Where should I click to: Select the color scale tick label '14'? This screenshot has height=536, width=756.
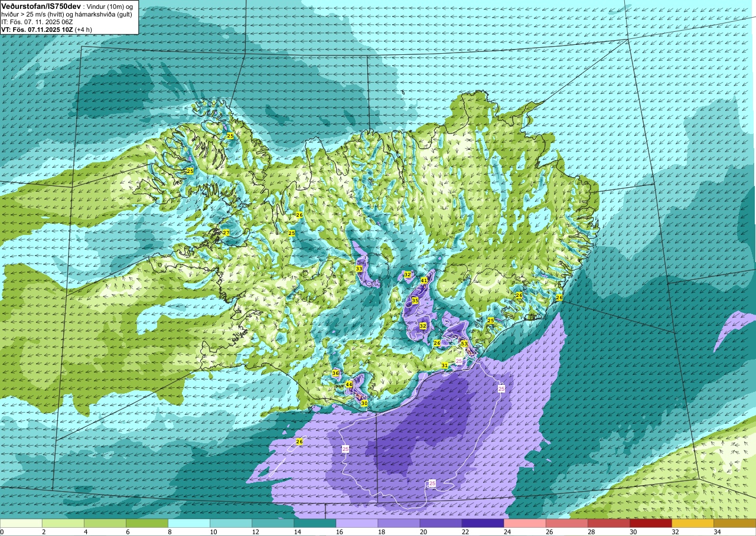(296, 532)
